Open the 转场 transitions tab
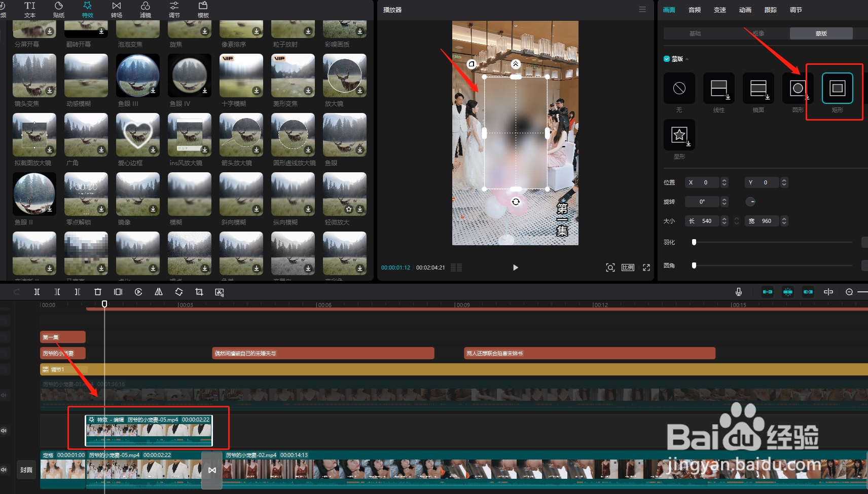 pos(117,9)
